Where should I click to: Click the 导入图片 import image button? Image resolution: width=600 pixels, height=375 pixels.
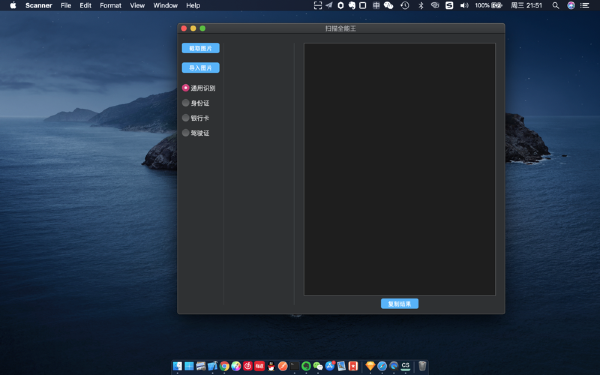(x=201, y=68)
